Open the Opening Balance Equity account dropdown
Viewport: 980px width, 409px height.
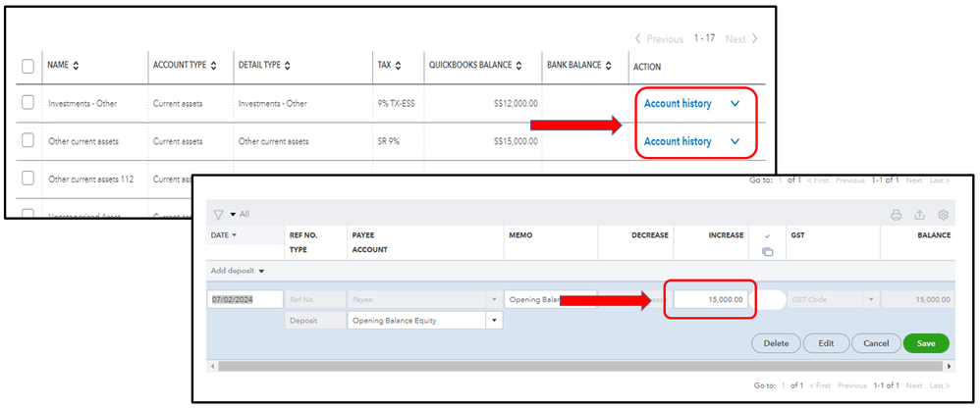[495, 321]
